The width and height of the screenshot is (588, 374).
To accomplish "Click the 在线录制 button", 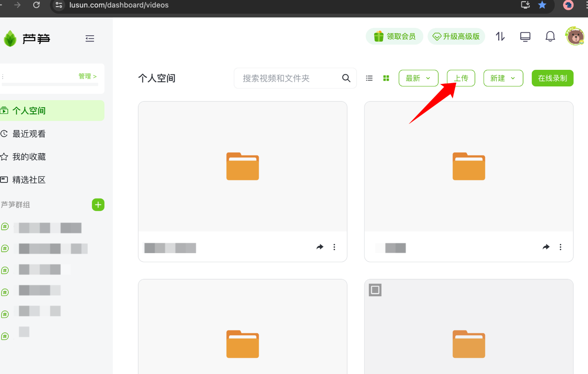I will tap(552, 78).
